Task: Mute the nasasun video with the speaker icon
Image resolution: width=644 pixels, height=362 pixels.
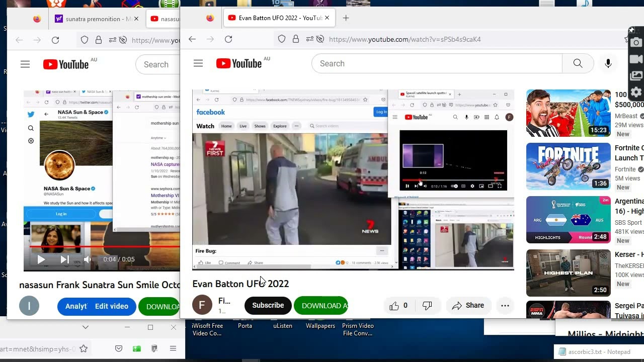Action: (x=88, y=259)
